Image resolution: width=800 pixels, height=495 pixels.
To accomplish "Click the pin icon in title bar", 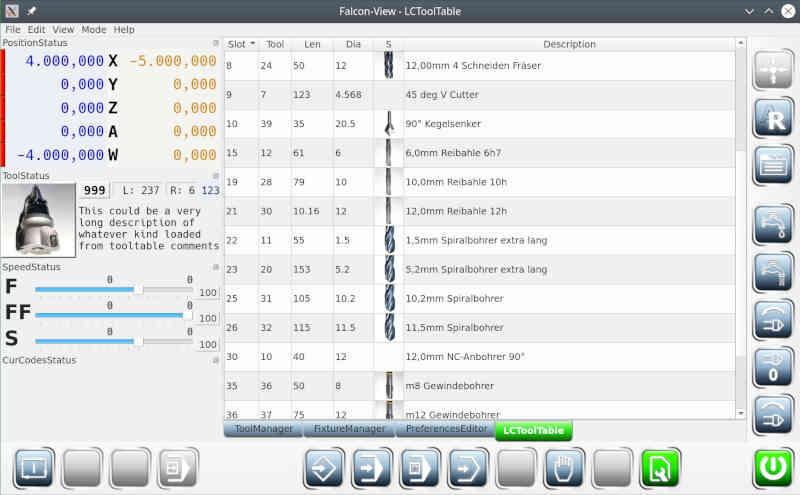I will 31,11.
